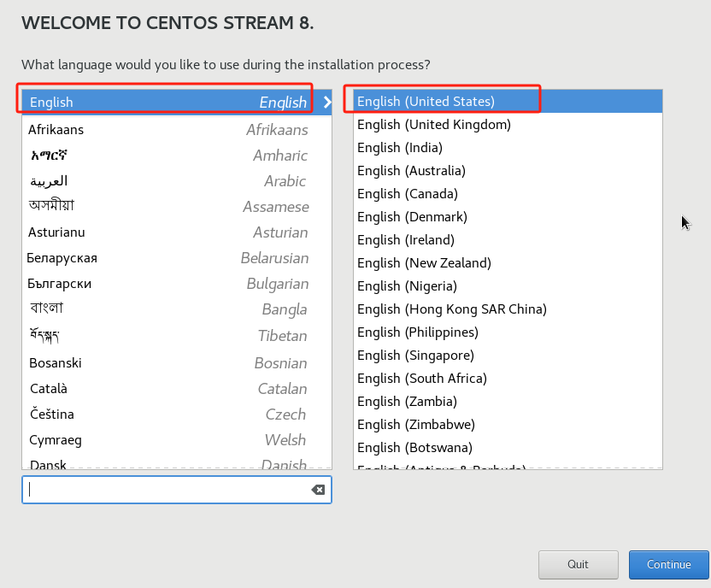Click the chevron arrow beside English
The height and width of the screenshot is (588, 711).
tap(327, 102)
